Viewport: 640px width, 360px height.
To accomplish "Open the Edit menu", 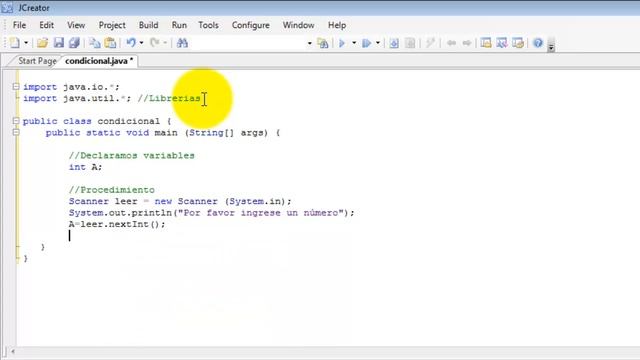I will (x=47, y=25).
